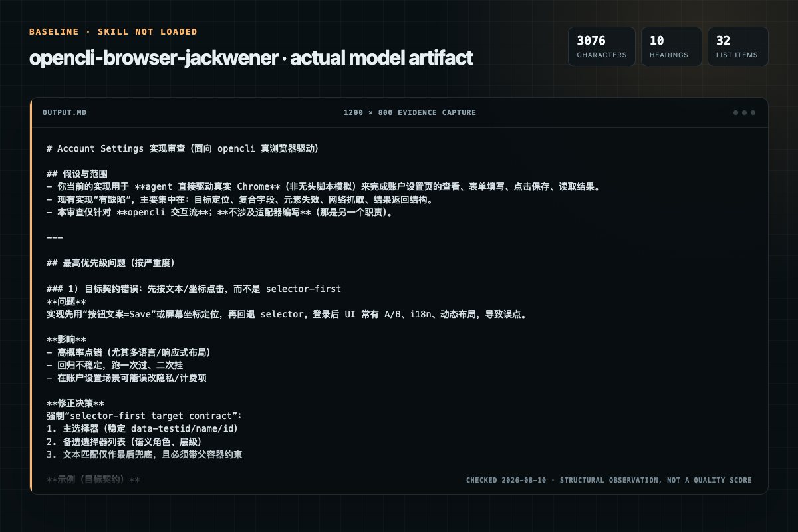Click the 3076 characters stat card
Viewport: 798px width, 532px height.
coord(601,47)
